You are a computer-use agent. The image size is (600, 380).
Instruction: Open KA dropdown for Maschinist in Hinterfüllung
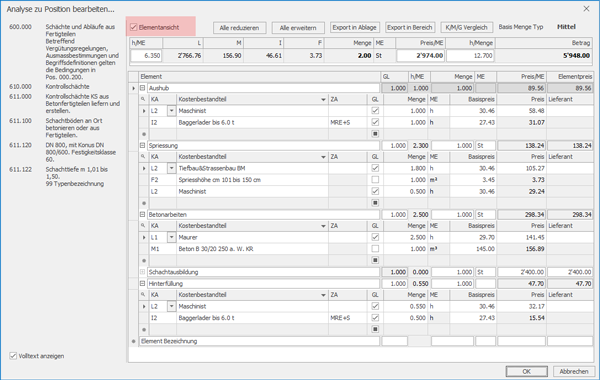[x=171, y=307]
